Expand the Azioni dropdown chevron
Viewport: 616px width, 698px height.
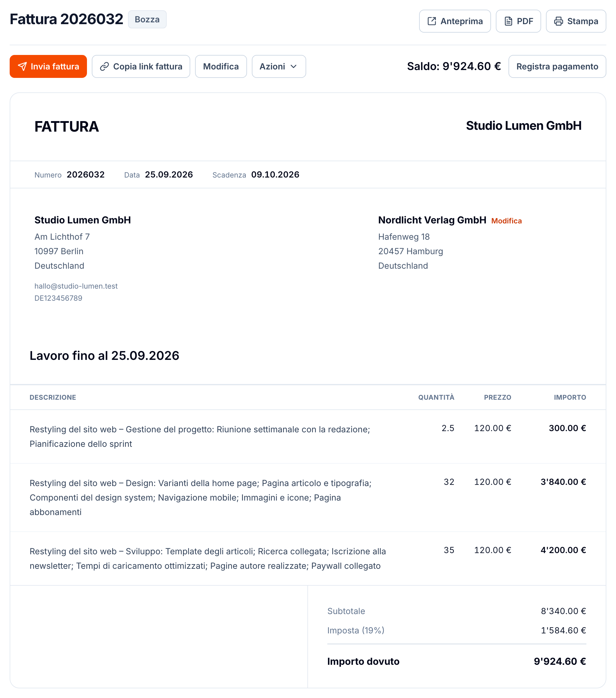[293, 67]
